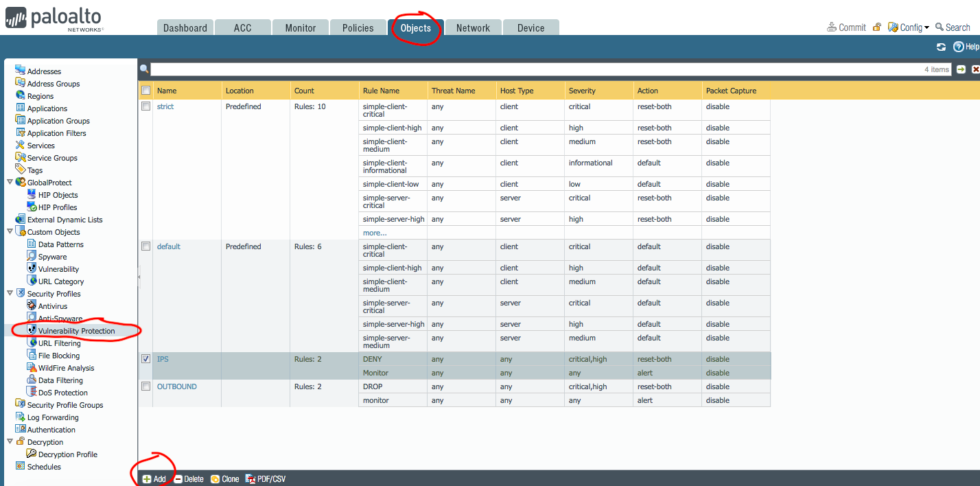Image resolution: width=980 pixels, height=486 pixels.
Task: Uncheck the IPS profile row checkbox
Action: point(145,358)
